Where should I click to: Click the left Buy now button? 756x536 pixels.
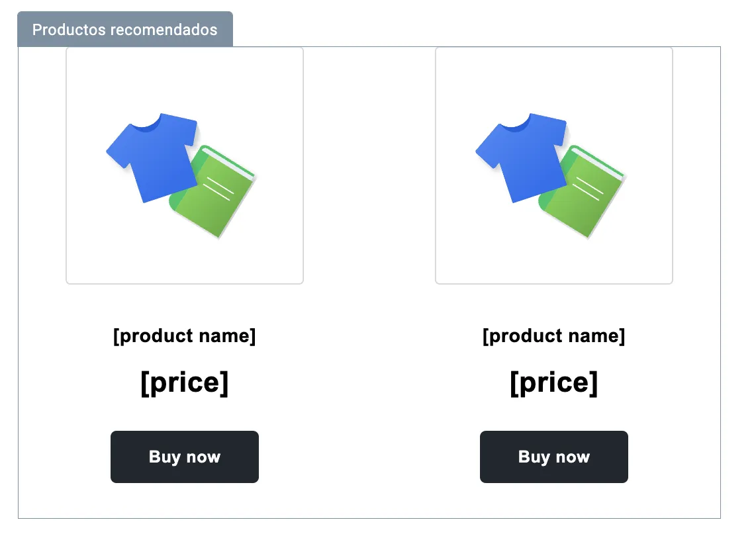pyautogui.click(x=185, y=457)
